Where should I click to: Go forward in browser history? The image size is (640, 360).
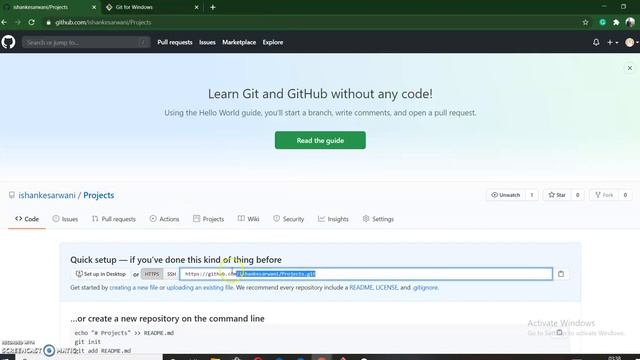click(x=18, y=22)
